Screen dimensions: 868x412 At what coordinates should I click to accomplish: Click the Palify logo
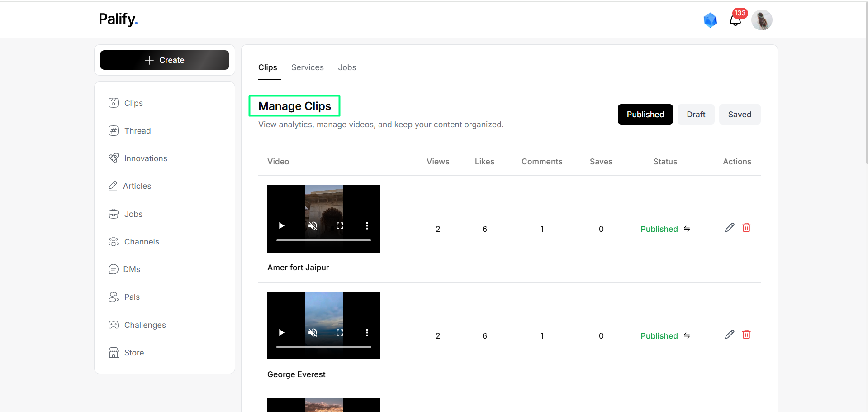pyautogui.click(x=118, y=19)
